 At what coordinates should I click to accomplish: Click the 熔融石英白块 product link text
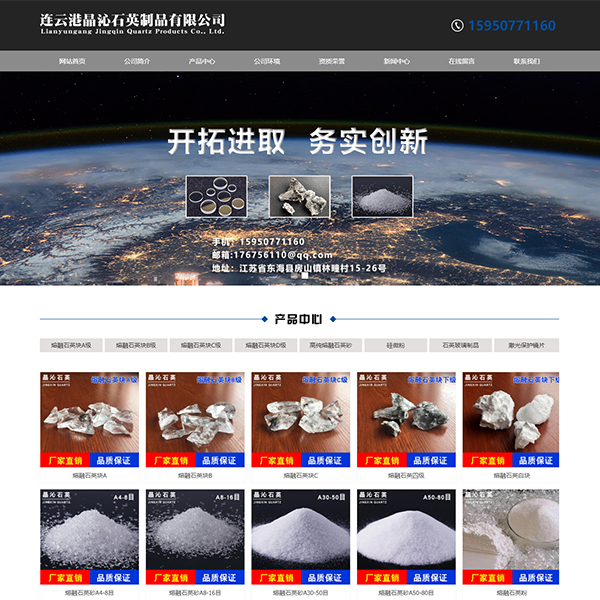click(510, 476)
